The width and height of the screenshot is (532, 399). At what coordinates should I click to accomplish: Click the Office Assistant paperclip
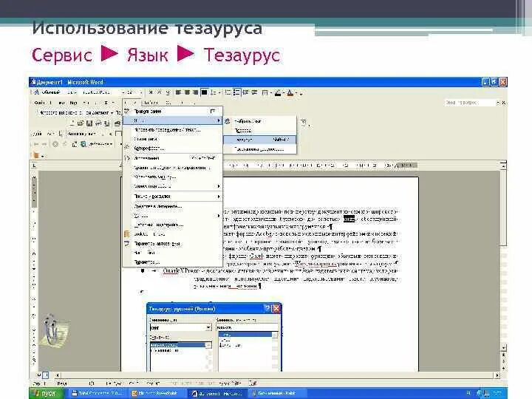pyautogui.click(x=54, y=331)
